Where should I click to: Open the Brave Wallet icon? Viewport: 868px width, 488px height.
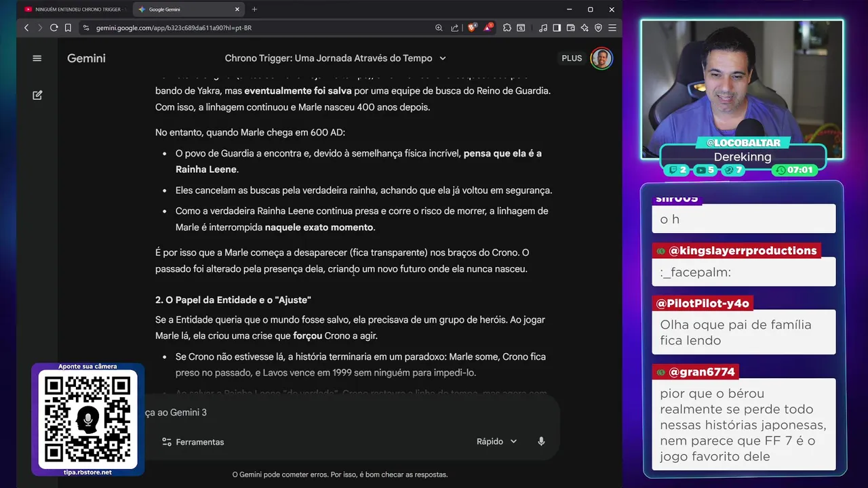click(570, 28)
